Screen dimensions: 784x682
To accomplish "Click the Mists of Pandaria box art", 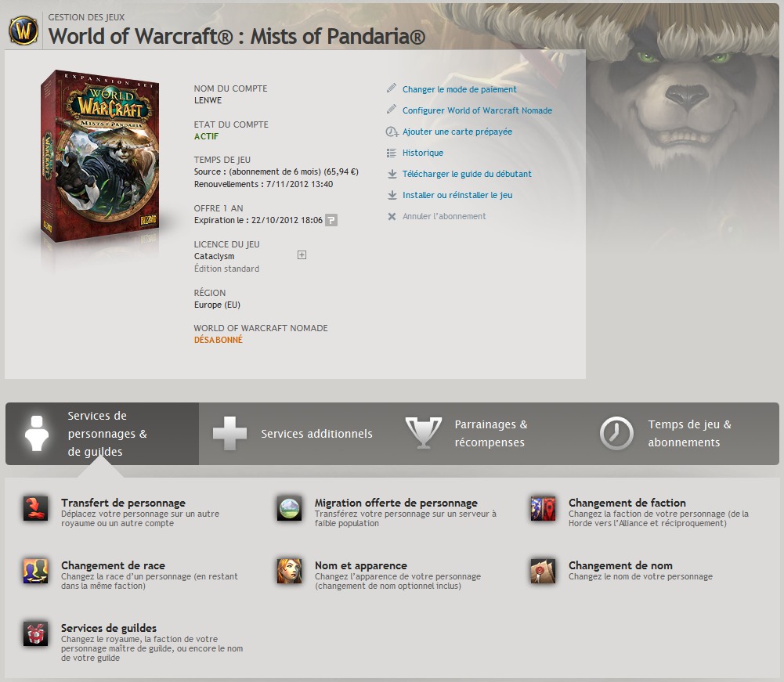I will pyautogui.click(x=100, y=156).
